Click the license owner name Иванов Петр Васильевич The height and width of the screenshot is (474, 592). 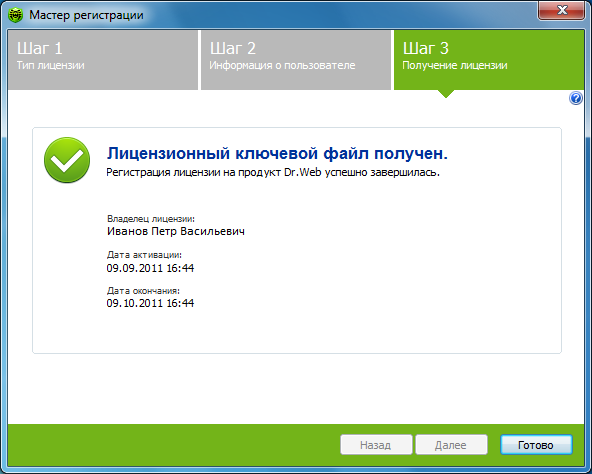click(176, 231)
